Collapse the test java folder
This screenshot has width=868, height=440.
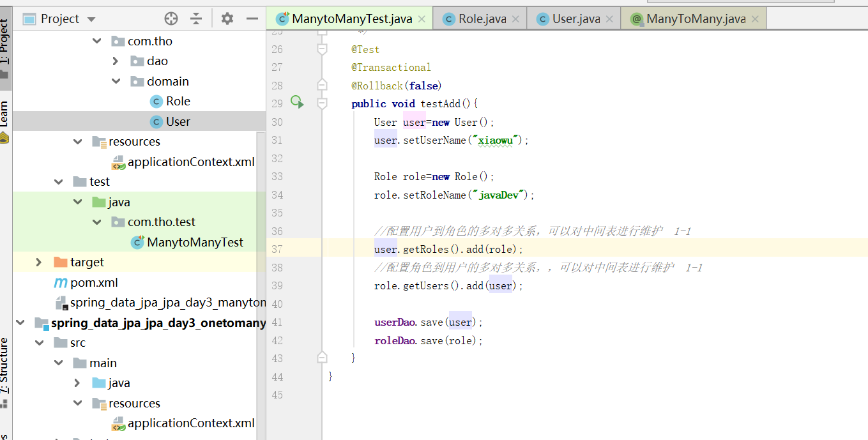click(77, 202)
